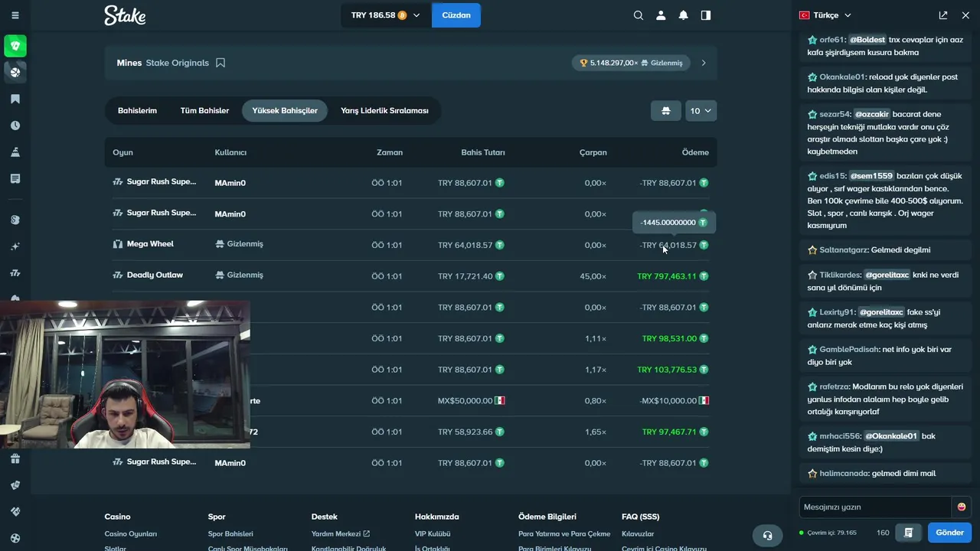Toggle the chat side panel icon in header
The image size is (980, 551).
pyautogui.click(x=706, y=15)
